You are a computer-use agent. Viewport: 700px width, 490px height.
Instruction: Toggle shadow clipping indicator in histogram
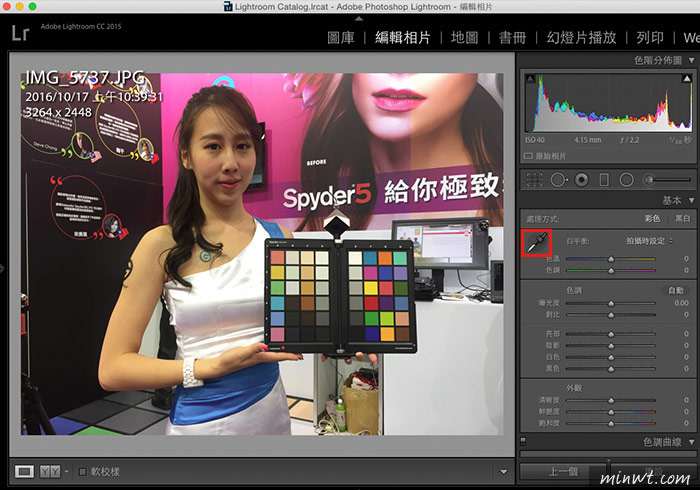point(530,79)
